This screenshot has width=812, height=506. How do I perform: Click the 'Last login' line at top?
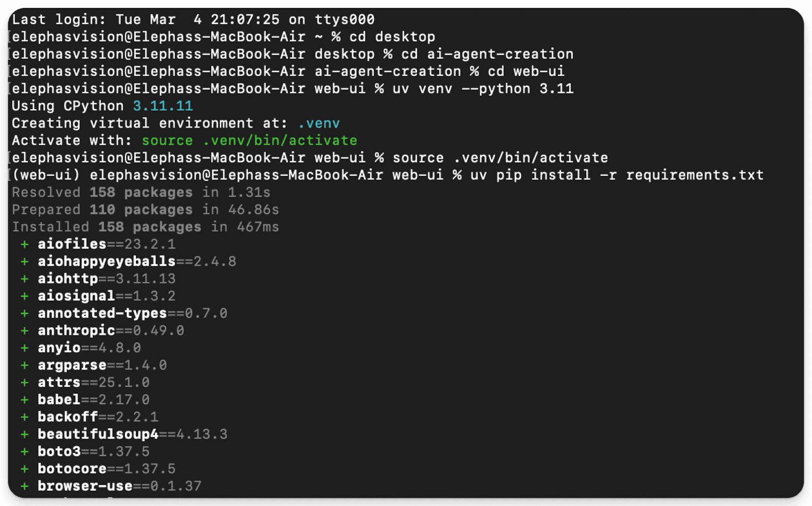pos(193,20)
